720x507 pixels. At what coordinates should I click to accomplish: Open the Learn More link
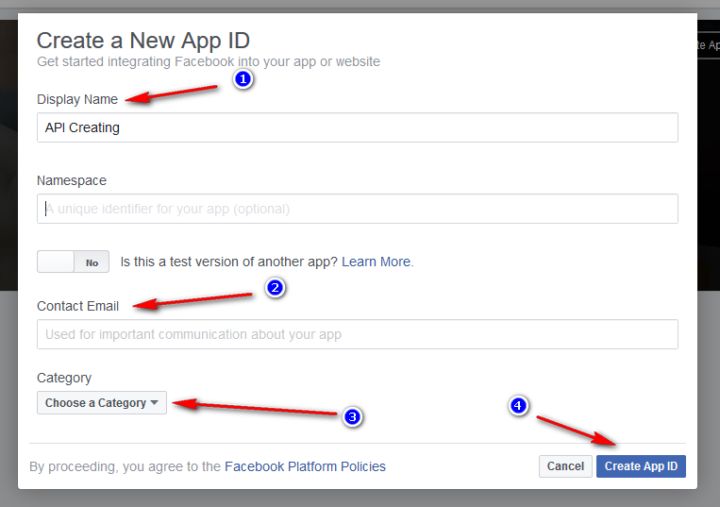click(377, 262)
